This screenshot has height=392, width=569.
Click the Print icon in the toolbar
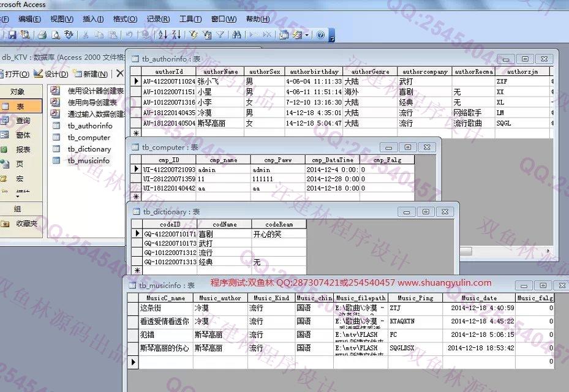pyautogui.click(x=42, y=35)
